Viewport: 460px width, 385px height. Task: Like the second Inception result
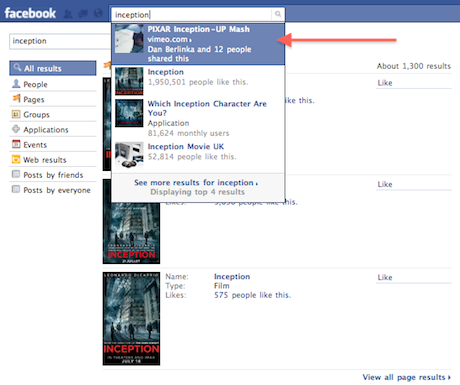(x=385, y=184)
